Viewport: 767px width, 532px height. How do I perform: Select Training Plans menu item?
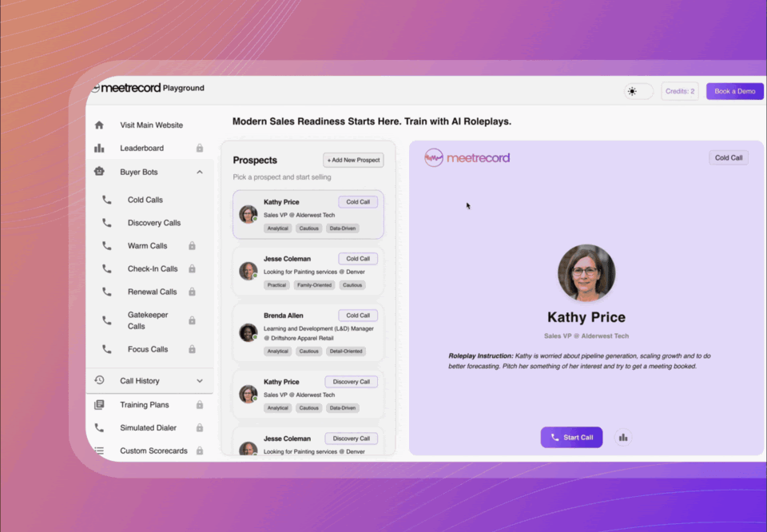tap(145, 404)
